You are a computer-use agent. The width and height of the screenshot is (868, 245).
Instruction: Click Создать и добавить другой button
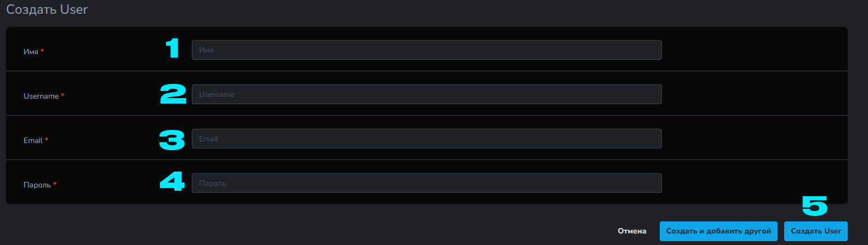[x=718, y=231]
